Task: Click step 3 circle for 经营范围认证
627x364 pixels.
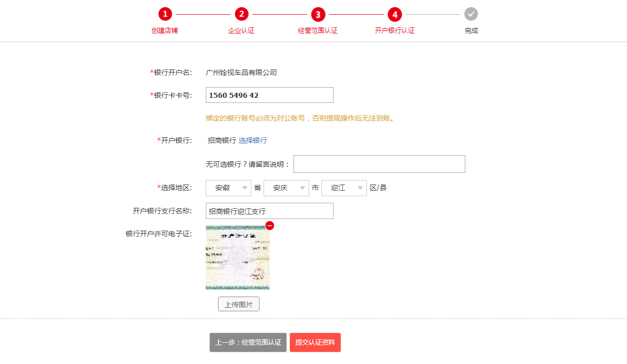Action: pyautogui.click(x=318, y=14)
